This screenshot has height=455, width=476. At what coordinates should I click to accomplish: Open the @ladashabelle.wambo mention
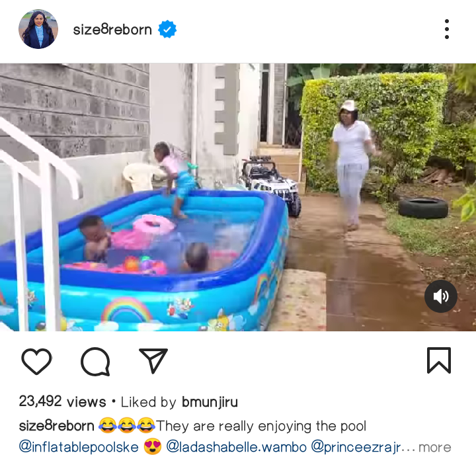click(236, 447)
